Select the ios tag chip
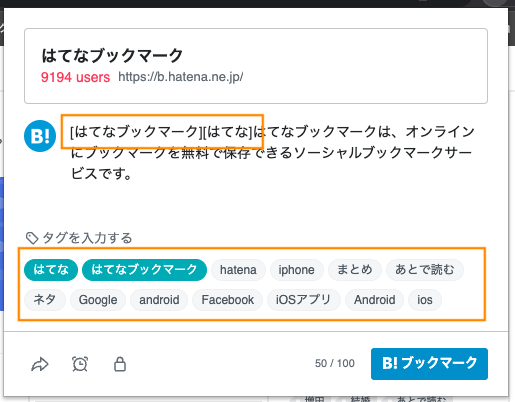The image size is (515, 402). [x=425, y=300]
